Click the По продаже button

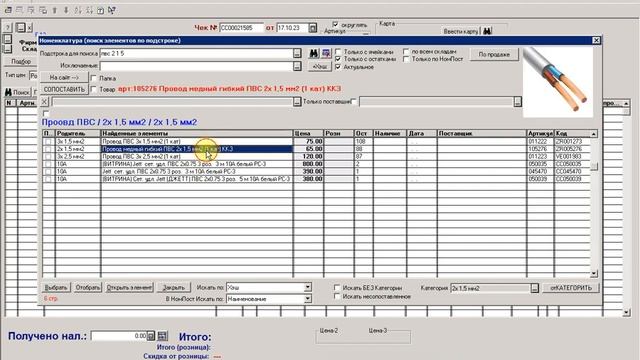coord(494,54)
